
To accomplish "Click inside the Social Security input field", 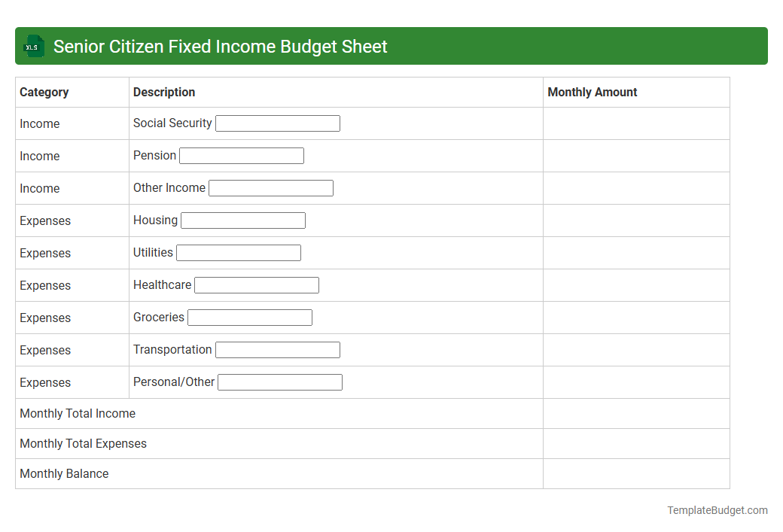I will (277, 123).
